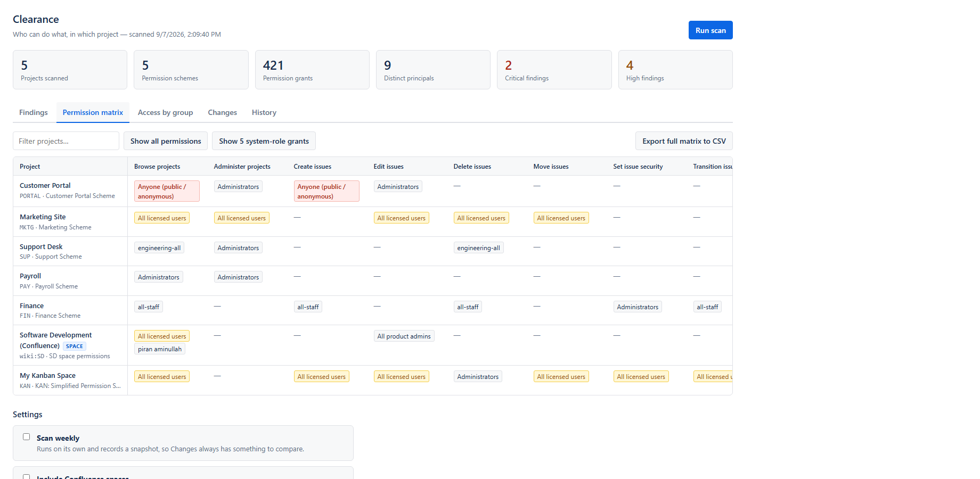Screen dimensions: 980x479
Task: Open the Findings tab
Action: point(34,112)
